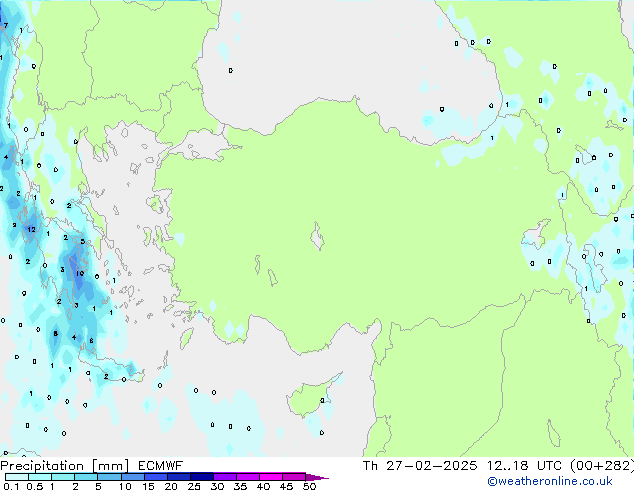This screenshot has height=490, width=634.
Task: Click the 20–25 mm dark blue swatch
Action: click(179, 477)
